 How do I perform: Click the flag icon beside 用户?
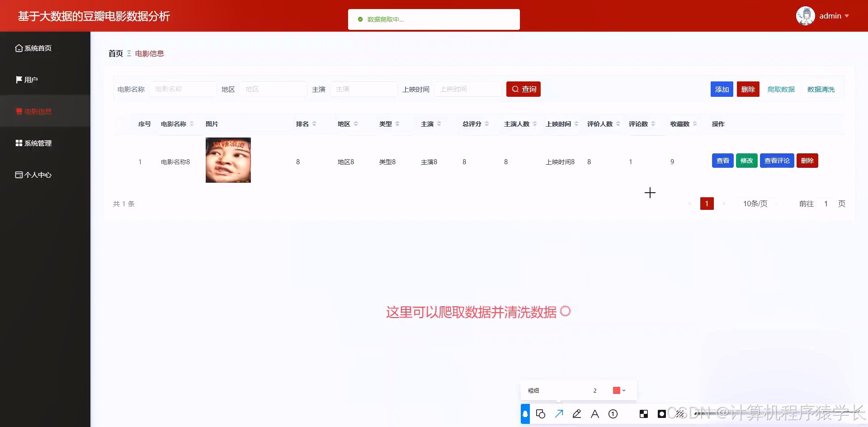tap(19, 80)
